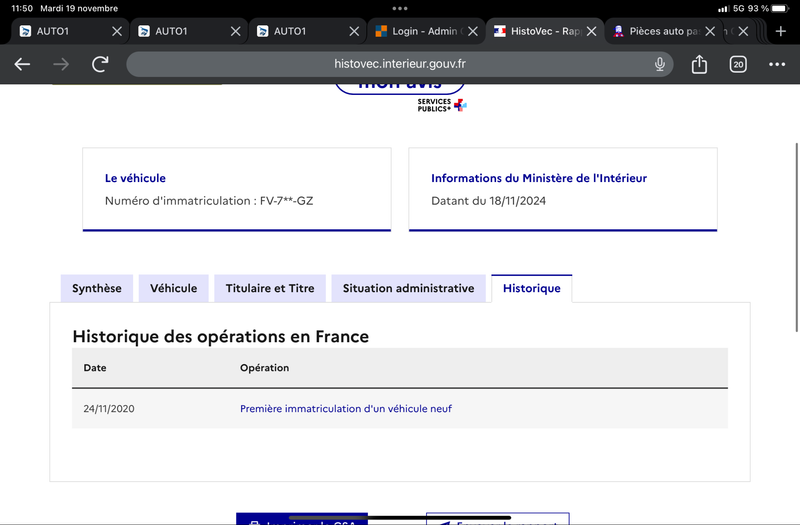This screenshot has width=800, height=525.
Task: Click the 'mon avis' button
Action: (399, 87)
